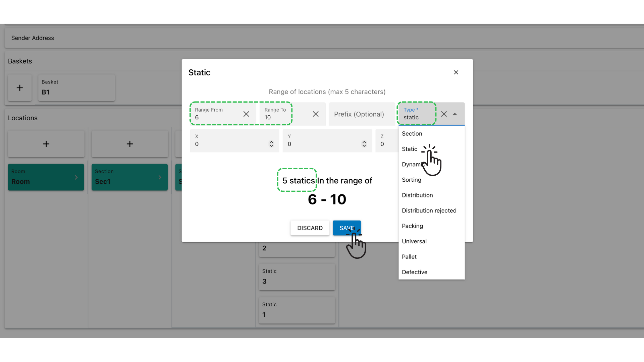The width and height of the screenshot is (644, 362).
Task: Open the B1 basket card
Action: point(76,88)
